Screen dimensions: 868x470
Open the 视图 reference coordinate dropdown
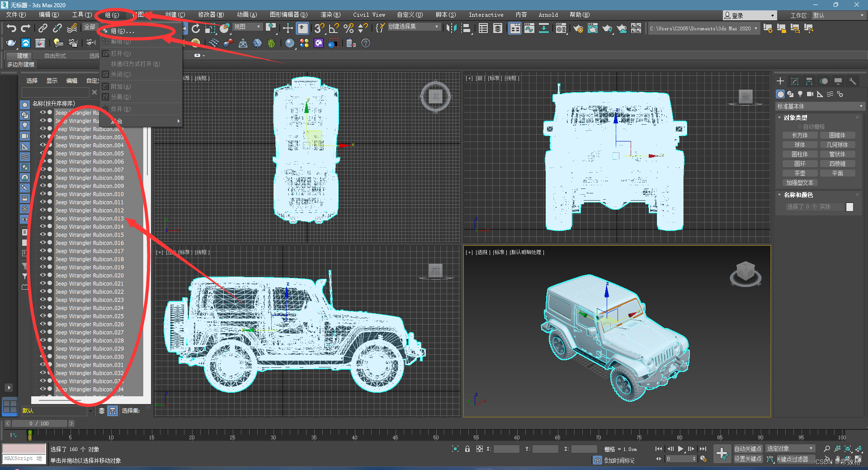click(x=247, y=27)
